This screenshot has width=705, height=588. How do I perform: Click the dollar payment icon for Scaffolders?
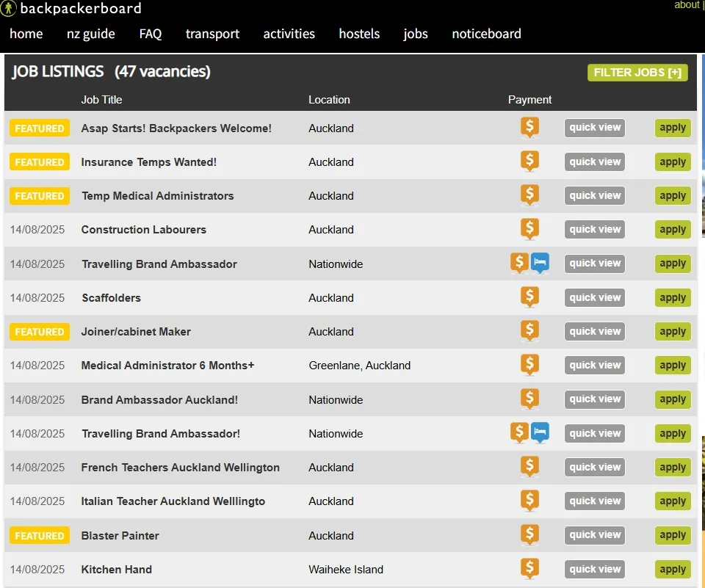(529, 297)
